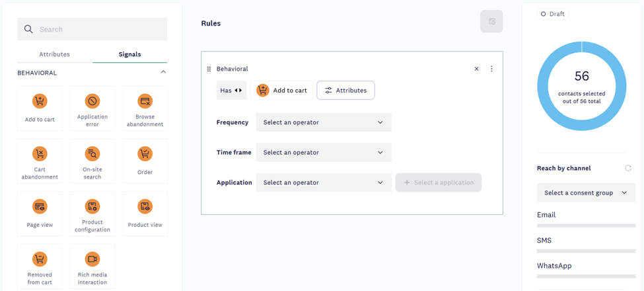Choose the Browse abandonment signal
The image size is (644, 291).
145,108
